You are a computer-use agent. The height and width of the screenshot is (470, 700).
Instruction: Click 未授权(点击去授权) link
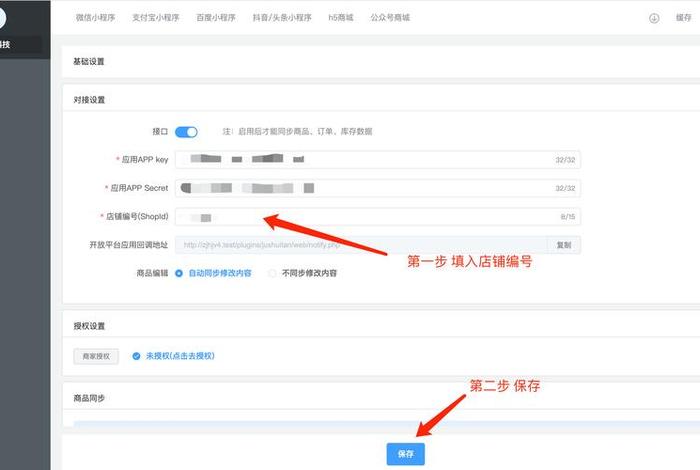coord(180,356)
